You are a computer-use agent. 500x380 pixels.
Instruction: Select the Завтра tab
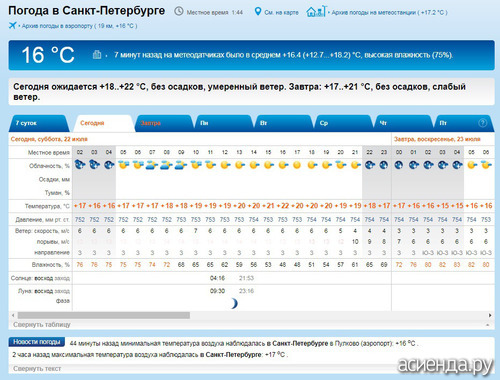click(x=164, y=123)
